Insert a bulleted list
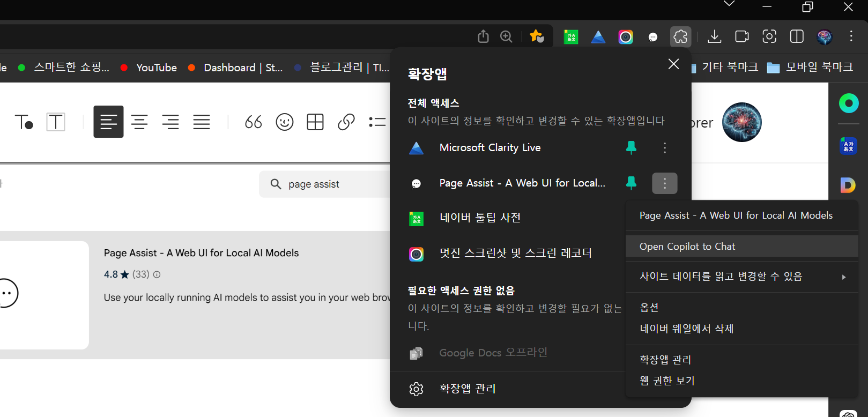Screen dimensions: 868x417 click(x=377, y=122)
